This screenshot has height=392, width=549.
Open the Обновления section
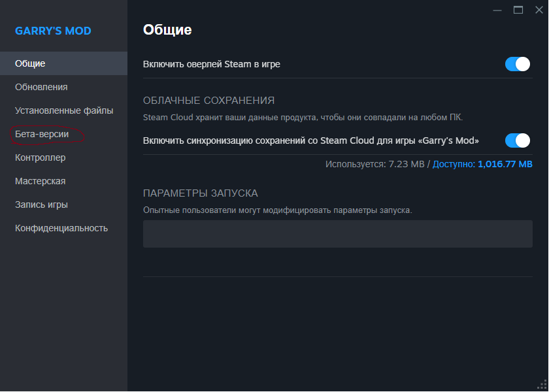[x=41, y=87]
